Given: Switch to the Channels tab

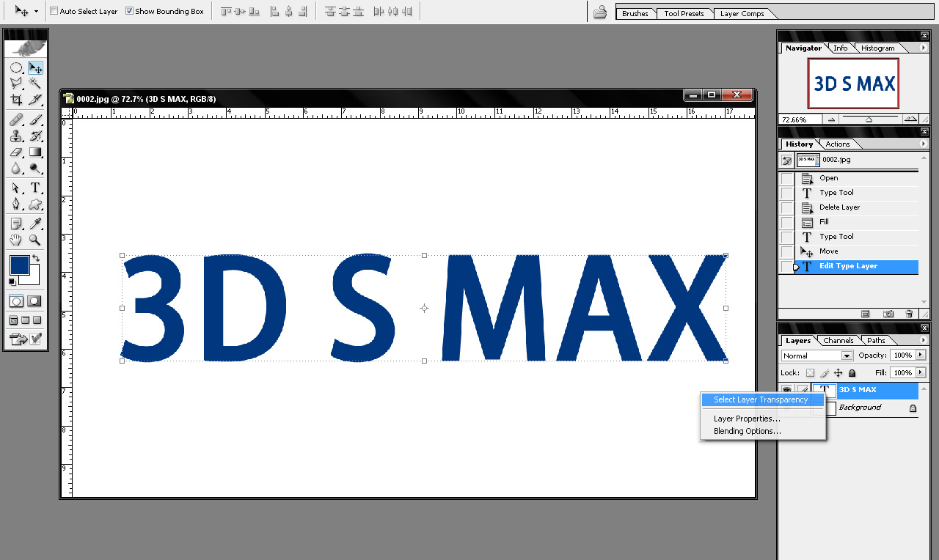Looking at the screenshot, I should tap(838, 341).
